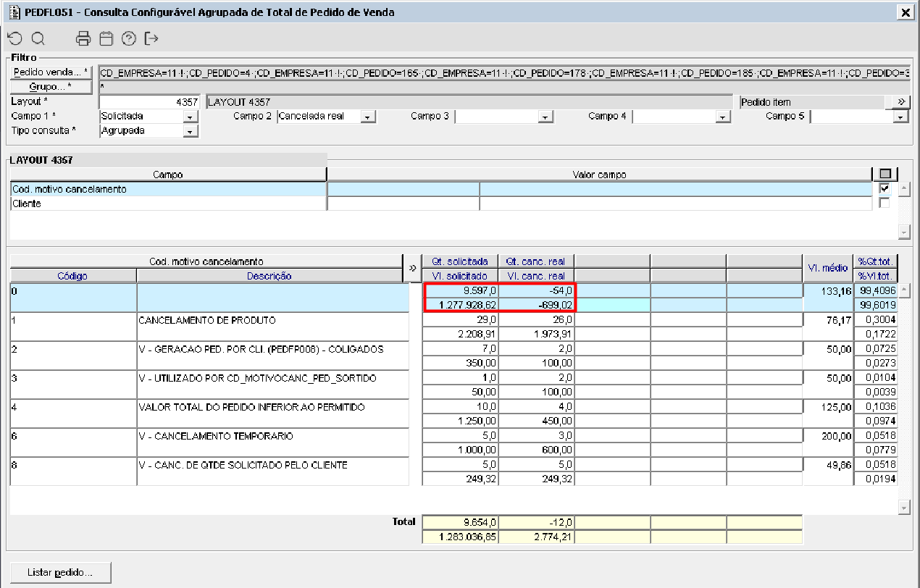
Task: Click the Cod. motivo cancelamento group header
Action: coord(206,261)
